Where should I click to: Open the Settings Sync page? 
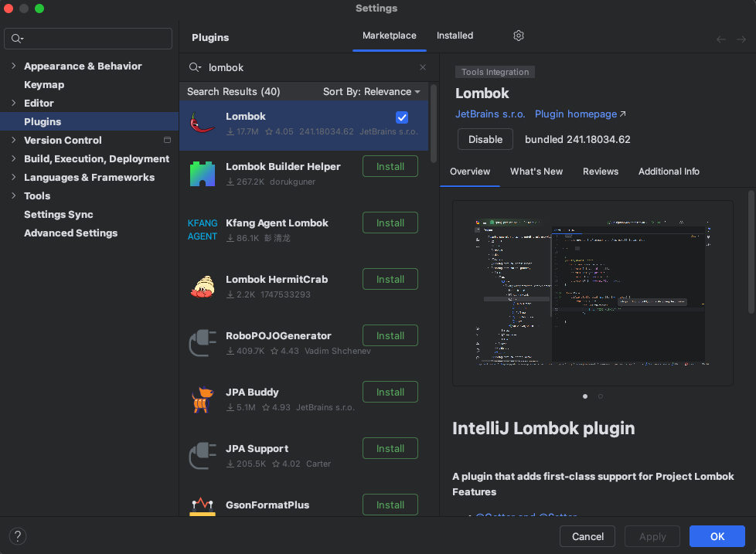click(58, 214)
